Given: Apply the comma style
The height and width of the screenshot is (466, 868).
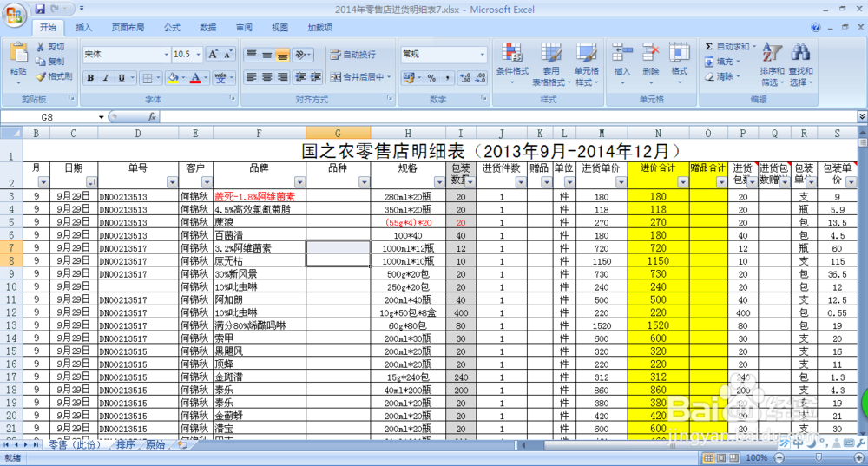Looking at the screenshot, I should (447, 78).
